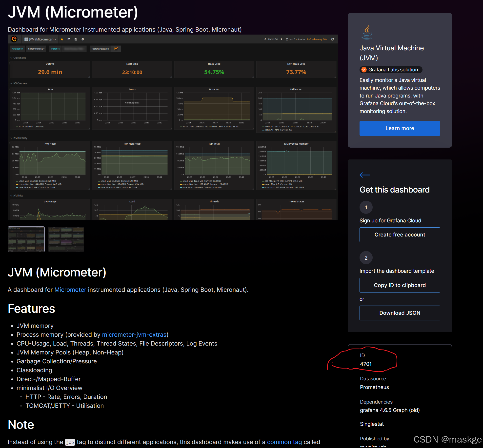Click the share dashboard icon
Screen dimensions: 483x448
click(69, 39)
